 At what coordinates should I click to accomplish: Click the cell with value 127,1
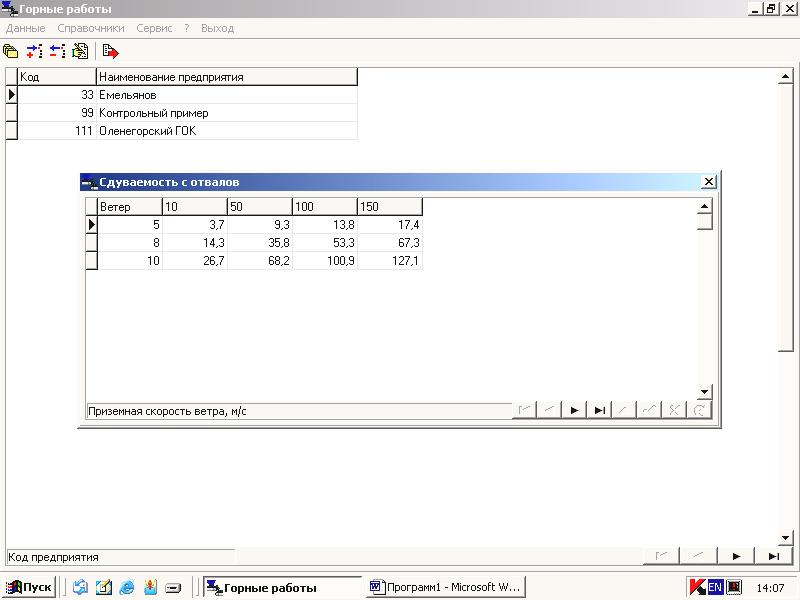click(x=390, y=260)
